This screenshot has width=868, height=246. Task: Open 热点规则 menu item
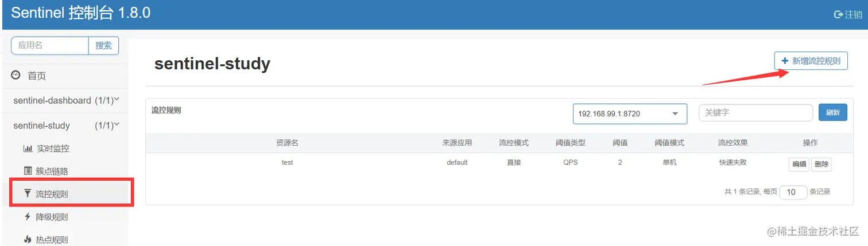52,240
